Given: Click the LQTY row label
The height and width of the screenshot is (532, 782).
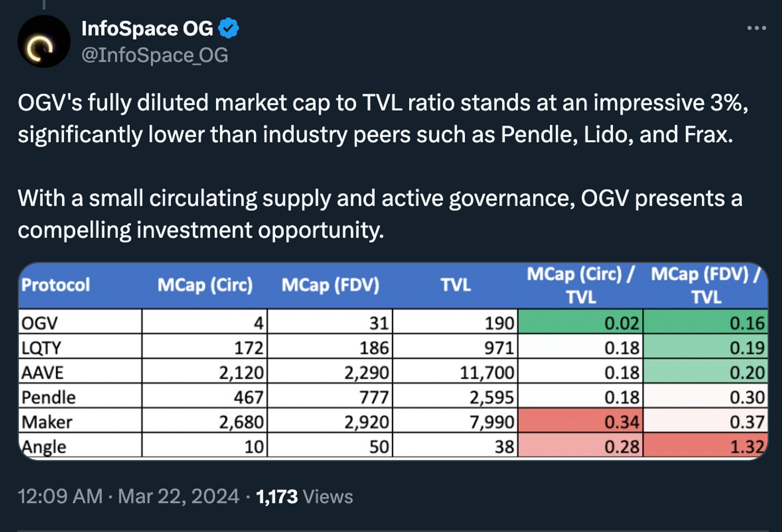Looking at the screenshot, I should point(41,348).
